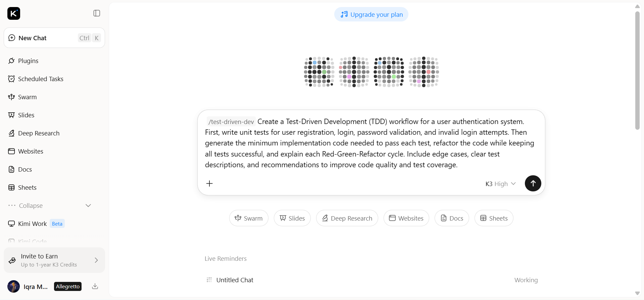Select the Sheets suggestion chip
Viewport: 644px width, 300px height.
494,218
